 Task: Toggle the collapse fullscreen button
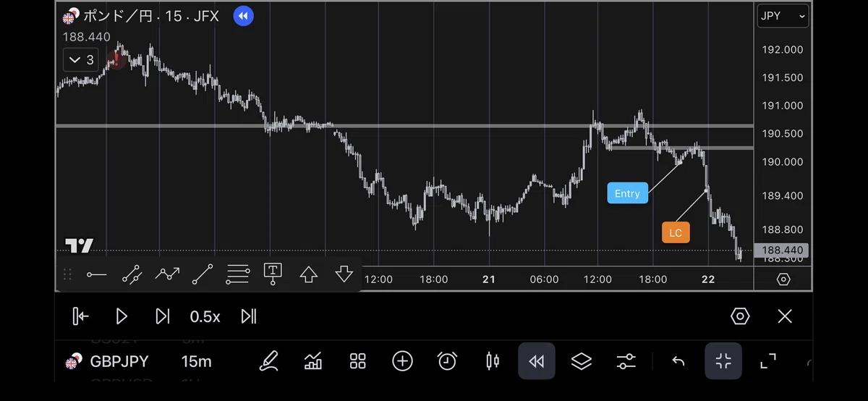coord(723,361)
